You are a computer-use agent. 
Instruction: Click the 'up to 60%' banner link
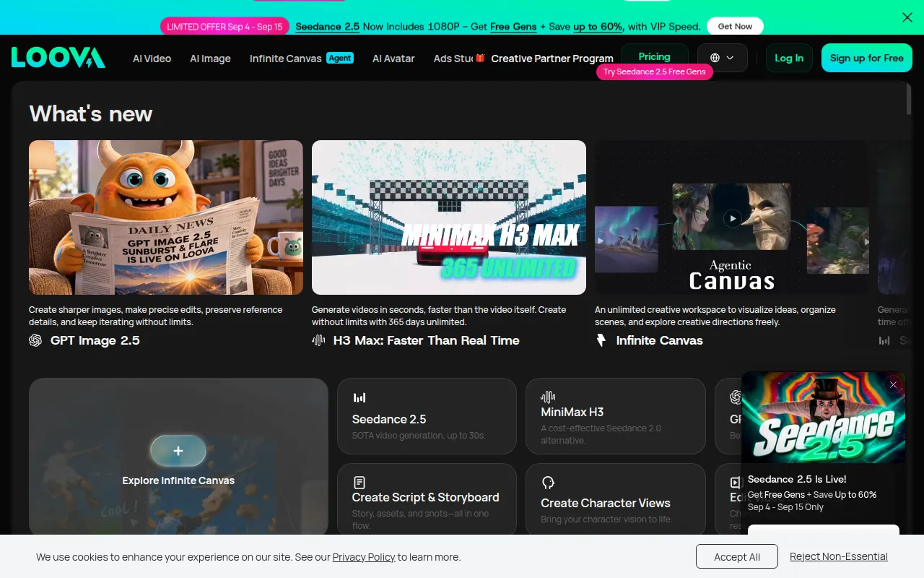pyautogui.click(x=598, y=27)
